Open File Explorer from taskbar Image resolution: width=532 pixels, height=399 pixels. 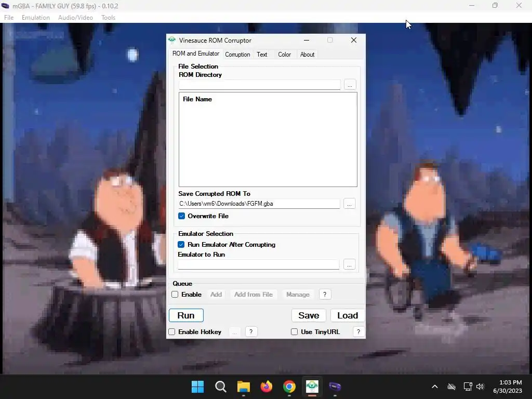pos(243,387)
